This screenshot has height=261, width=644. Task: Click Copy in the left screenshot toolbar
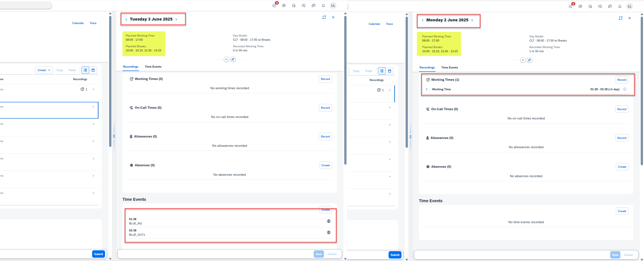pos(60,70)
